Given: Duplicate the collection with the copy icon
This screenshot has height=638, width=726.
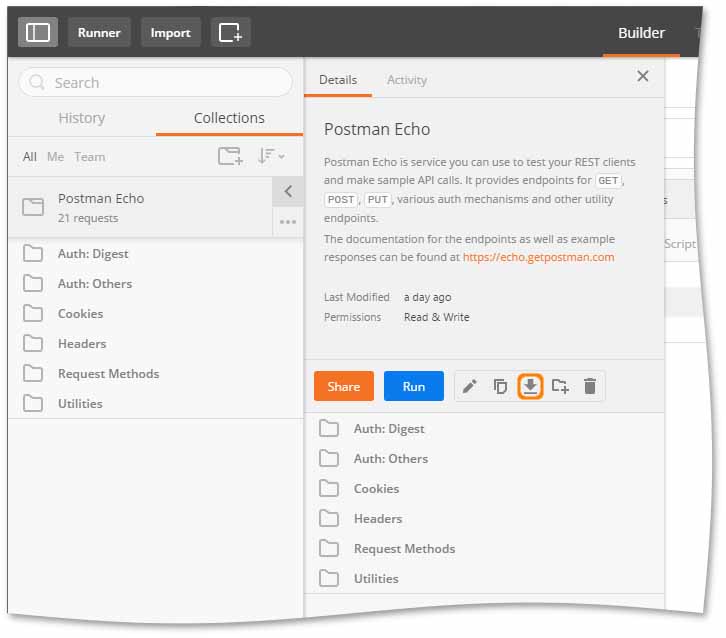Looking at the screenshot, I should click(x=500, y=386).
